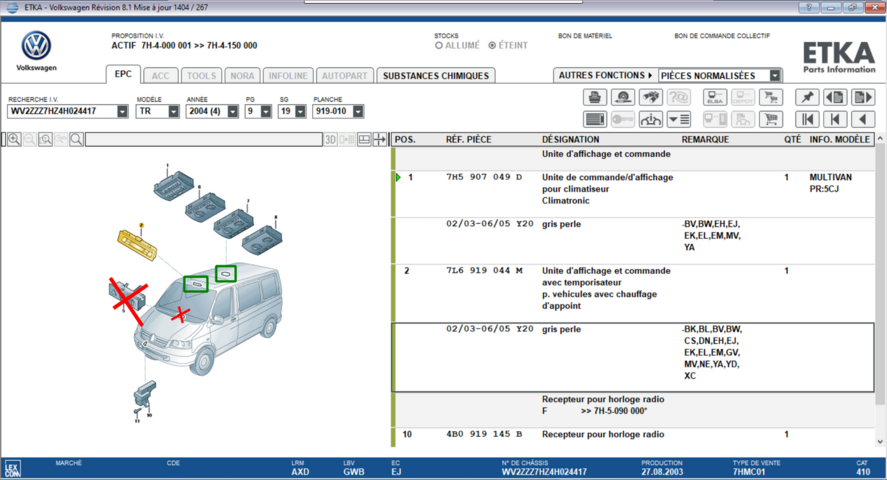Click the greyed DEPOT icon

tap(743, 97)
